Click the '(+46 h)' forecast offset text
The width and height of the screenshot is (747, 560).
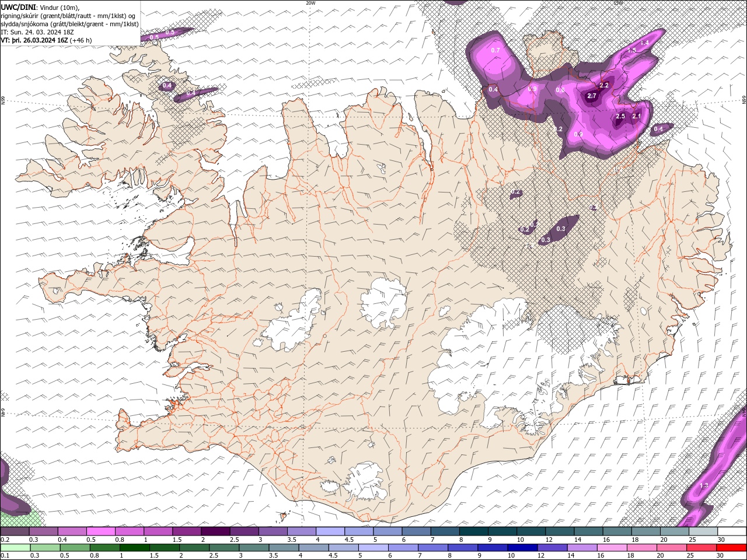pos(80,40)
